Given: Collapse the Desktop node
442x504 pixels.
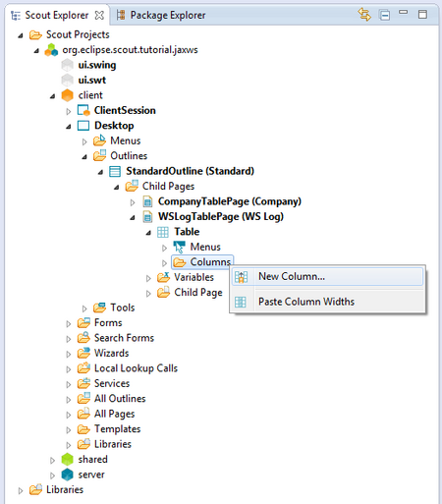Looking at the screenshot, I should click(68, 127).
